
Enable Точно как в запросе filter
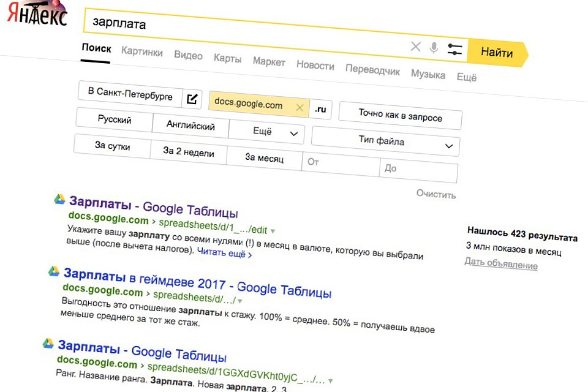(x=400, y=116)
